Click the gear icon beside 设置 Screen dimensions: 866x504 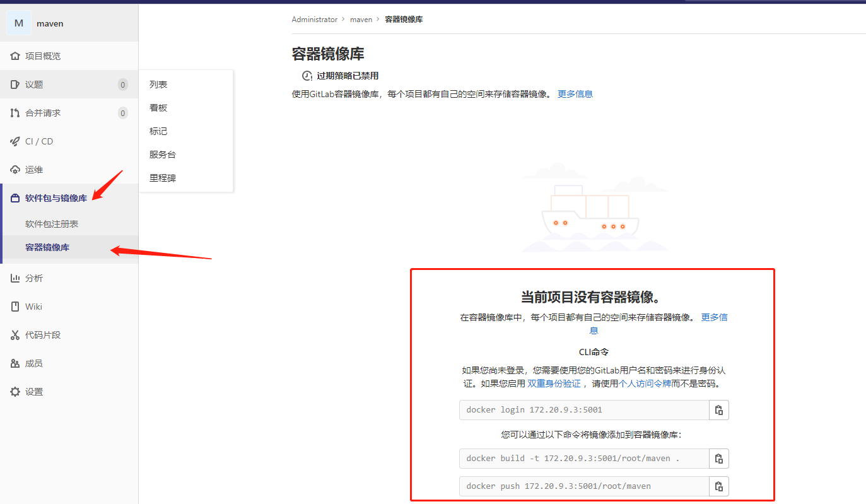[x=15, y=392]
